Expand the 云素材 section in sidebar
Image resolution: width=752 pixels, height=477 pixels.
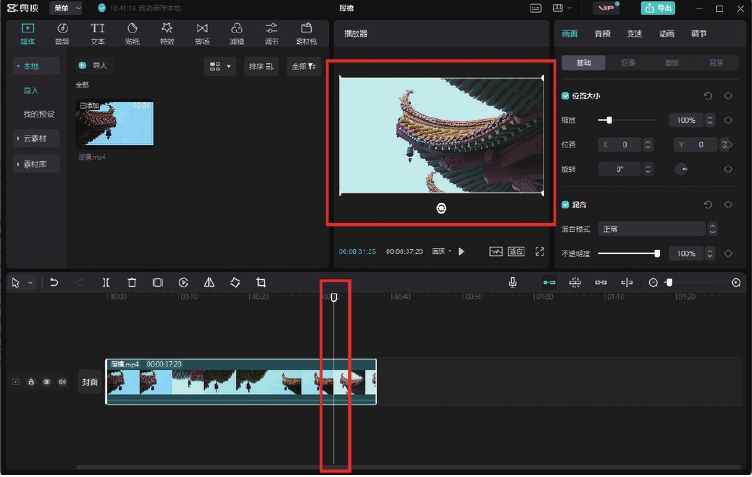click(x=36, y=138)
